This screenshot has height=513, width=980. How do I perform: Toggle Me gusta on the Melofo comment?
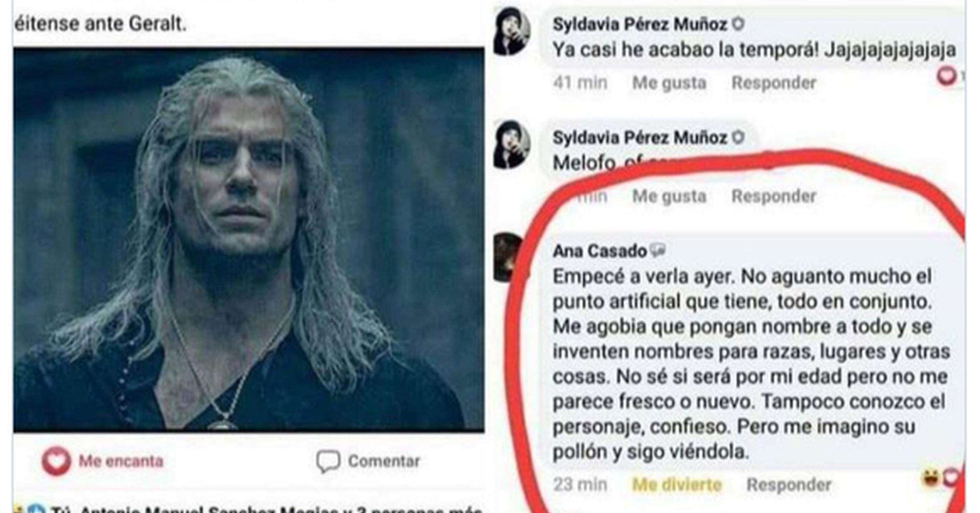point(669,196)
